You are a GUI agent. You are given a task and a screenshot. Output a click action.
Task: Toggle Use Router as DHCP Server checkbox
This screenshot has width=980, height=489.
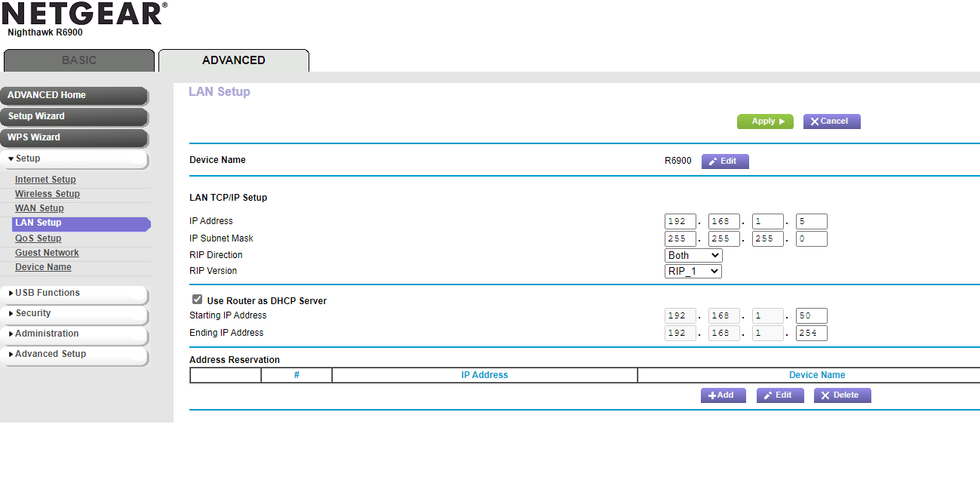click(196, 299)
